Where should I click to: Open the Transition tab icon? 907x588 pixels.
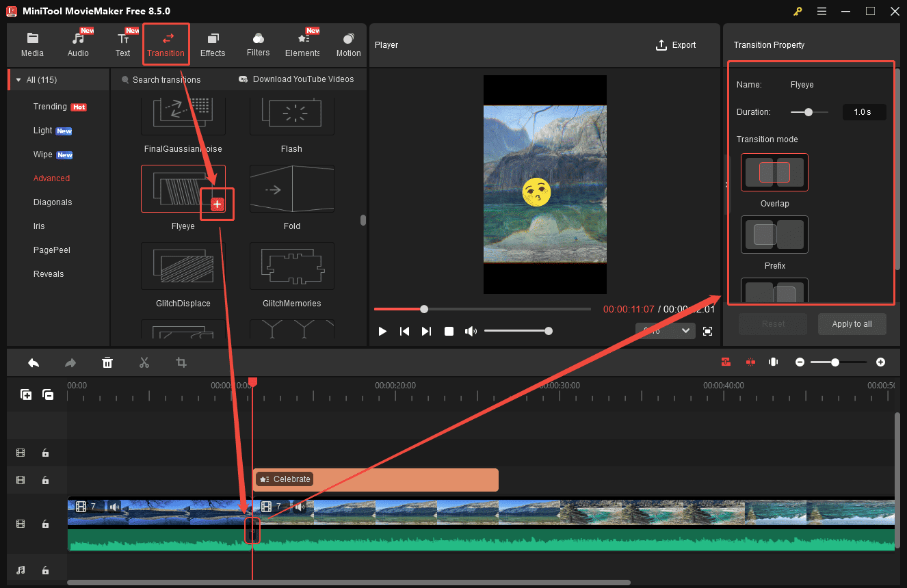pos(166,43)
